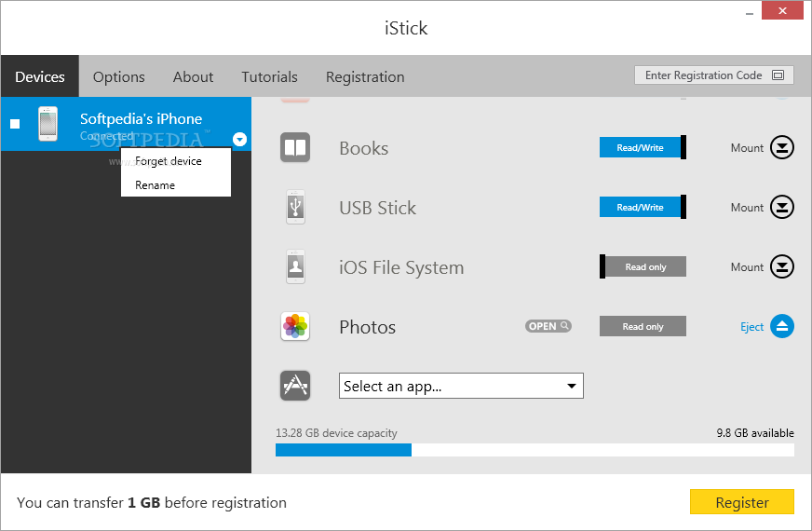Screen dimensions: 812x531
Task: Click the device capacity usage bar
Action: 535,450
